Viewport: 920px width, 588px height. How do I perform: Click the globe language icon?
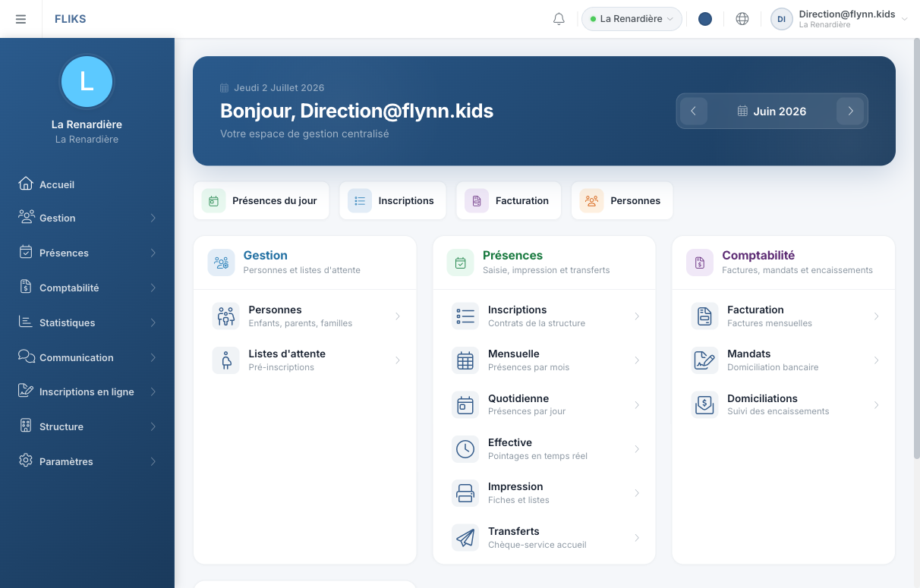742,19
